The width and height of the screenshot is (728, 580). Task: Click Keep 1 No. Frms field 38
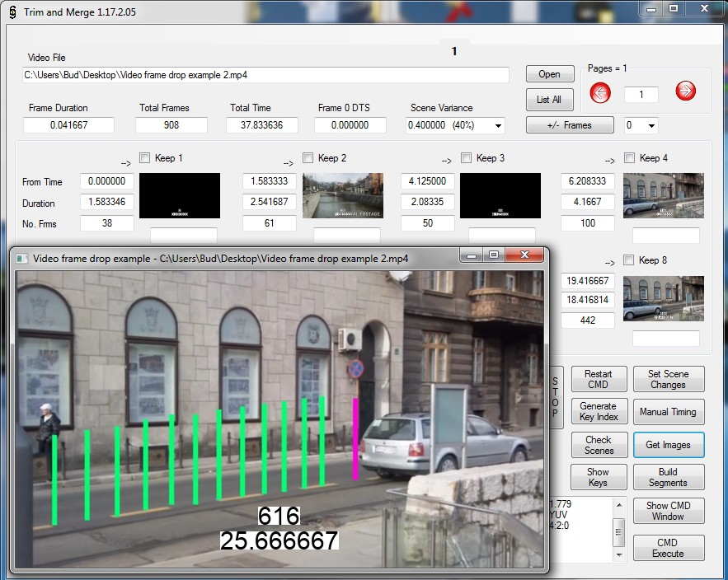click(x=107, y=223)
